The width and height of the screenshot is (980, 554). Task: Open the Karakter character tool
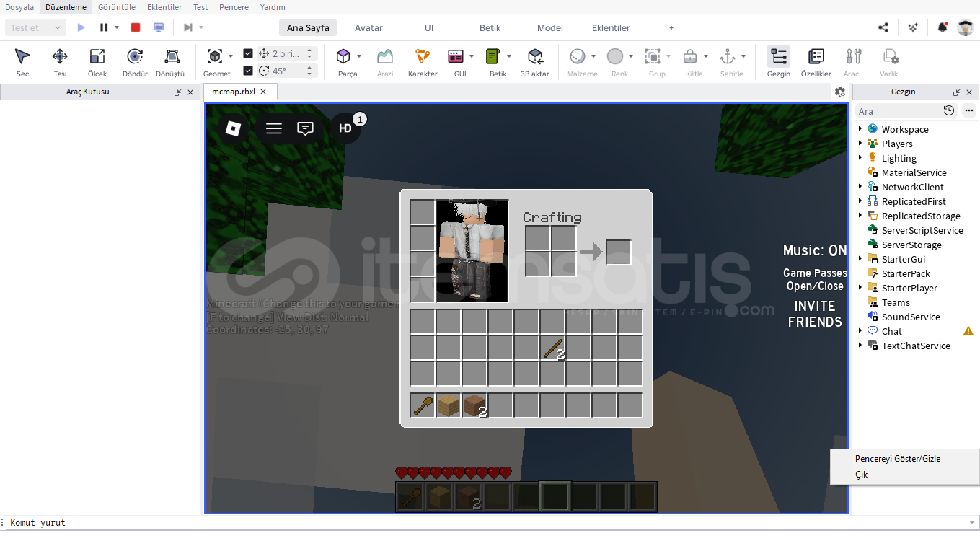423,63
